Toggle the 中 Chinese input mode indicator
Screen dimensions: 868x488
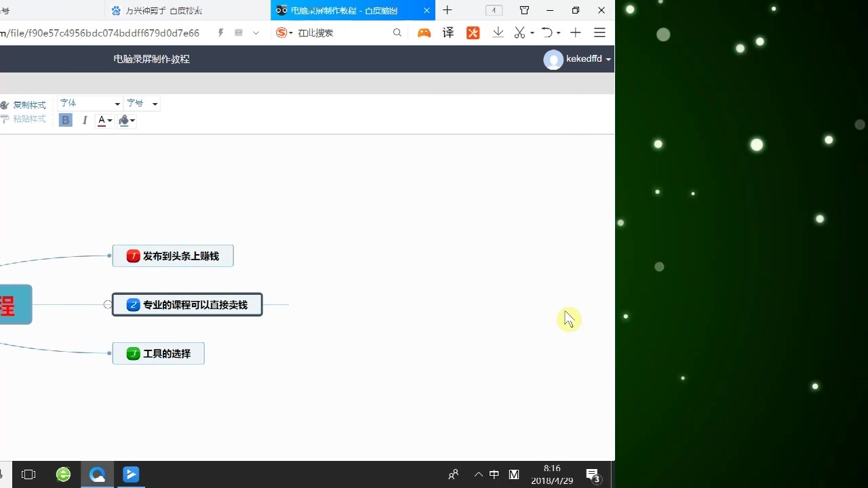[x=494, y=474]
